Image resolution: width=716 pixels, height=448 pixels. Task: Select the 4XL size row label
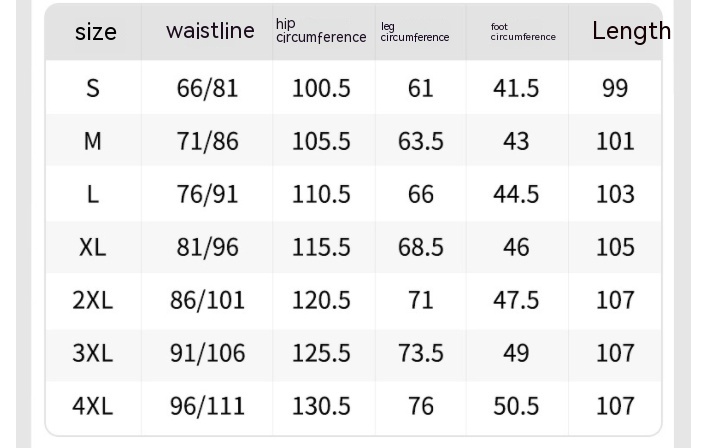pos(93,405)
